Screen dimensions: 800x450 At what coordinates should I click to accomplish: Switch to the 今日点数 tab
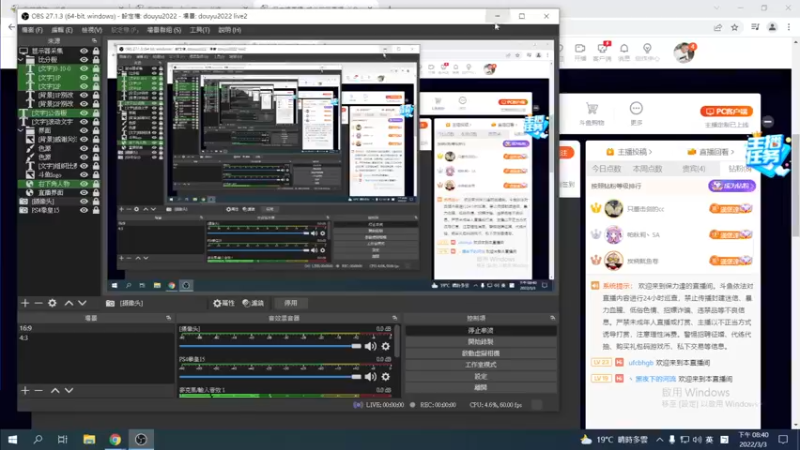[x=606, y=169]
